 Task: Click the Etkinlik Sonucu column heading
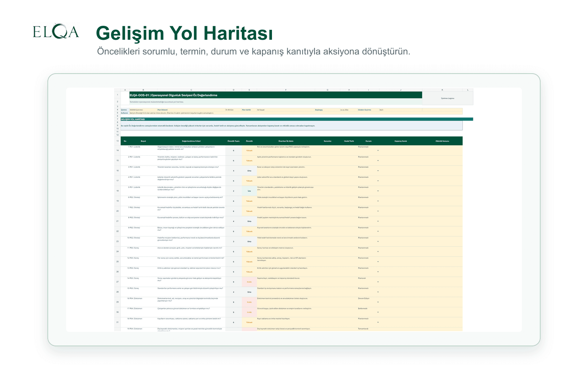tap(442, 141)
